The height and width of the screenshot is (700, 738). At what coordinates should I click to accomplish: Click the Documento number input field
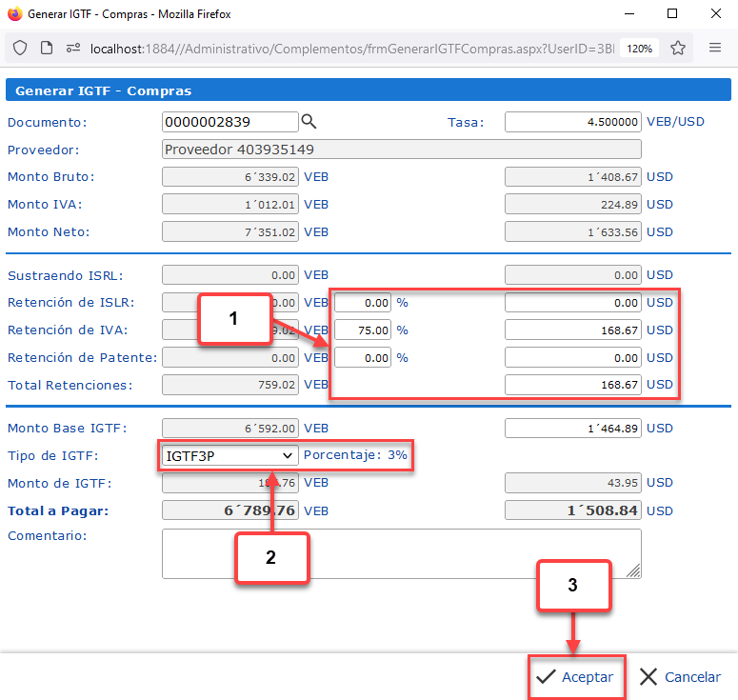pos(230,122)
